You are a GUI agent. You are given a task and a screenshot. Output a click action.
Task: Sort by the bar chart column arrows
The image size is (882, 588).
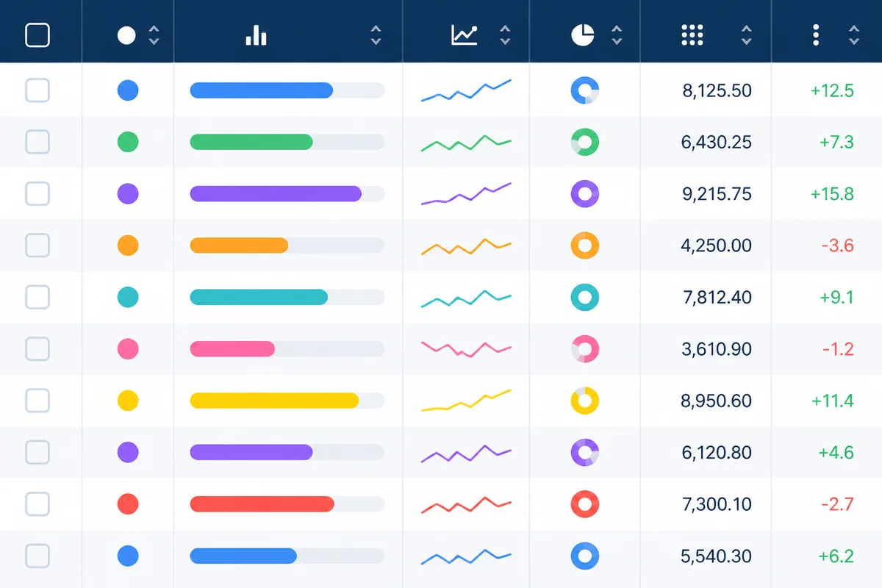[376, 35]
